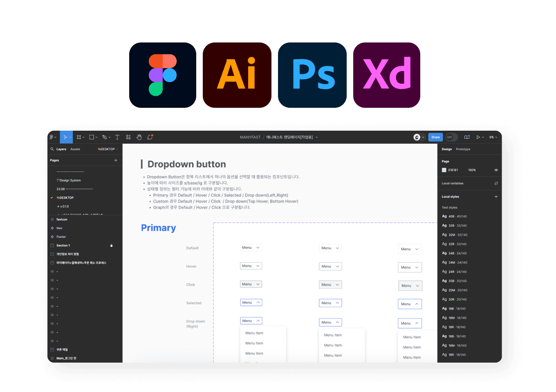
Task: Open the Resources components tool
Action: (128, 137)
